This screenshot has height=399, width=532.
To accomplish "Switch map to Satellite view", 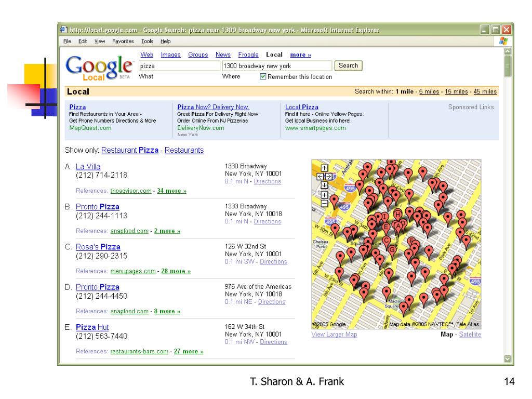I will point(470,334).
